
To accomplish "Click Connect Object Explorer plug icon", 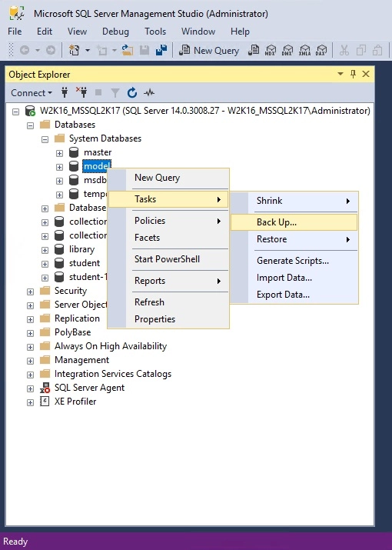I will [65, 92].
